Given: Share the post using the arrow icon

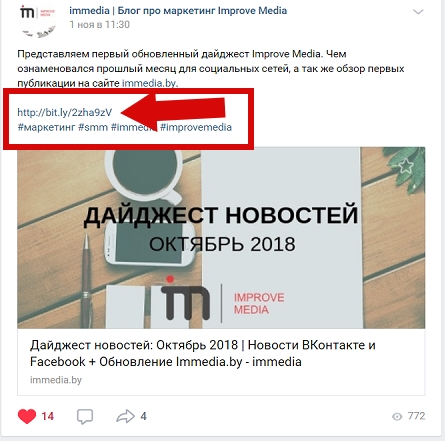Looking at the screenshot, I should (125, 416).
